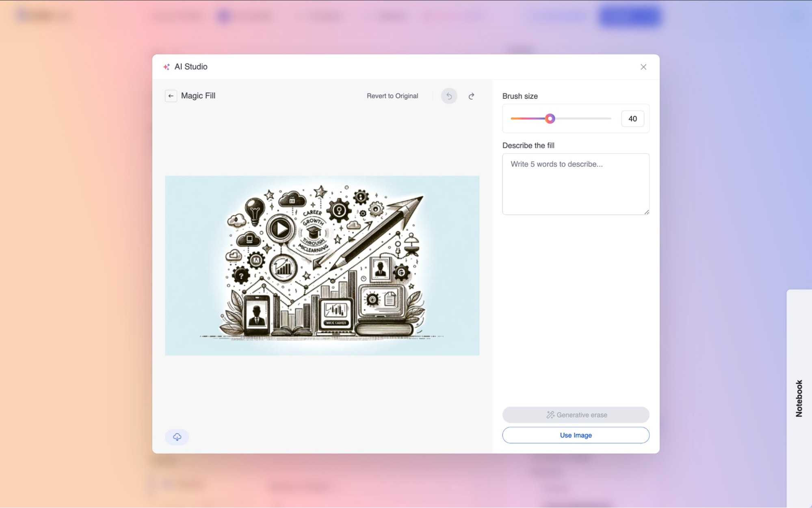
Task: Click the redo arrow icon
Action: coord(471,96)
